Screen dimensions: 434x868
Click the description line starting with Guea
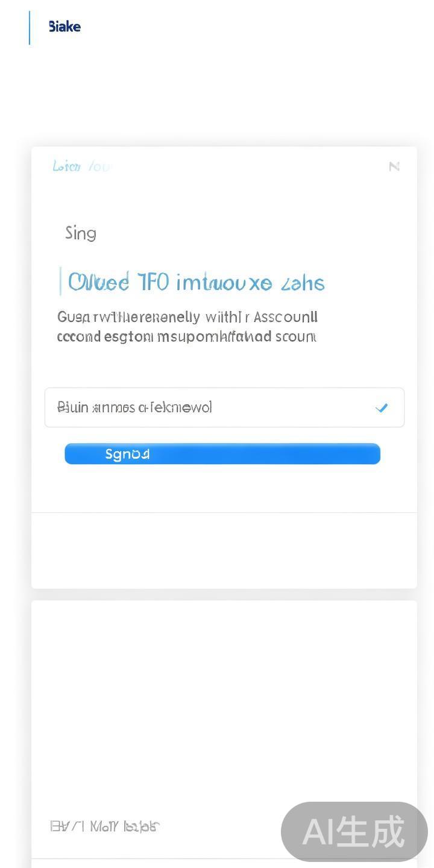[x=187, y=317]
